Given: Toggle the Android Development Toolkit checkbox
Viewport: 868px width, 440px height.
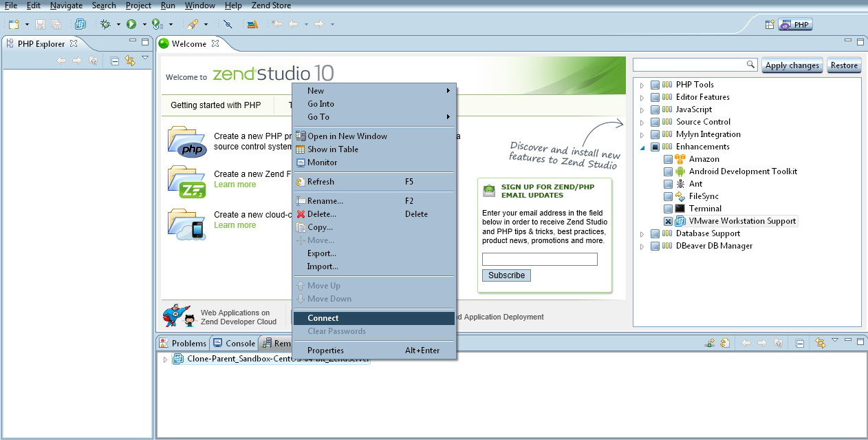Looking at the screenshot, I should click(x=668, y=171).
